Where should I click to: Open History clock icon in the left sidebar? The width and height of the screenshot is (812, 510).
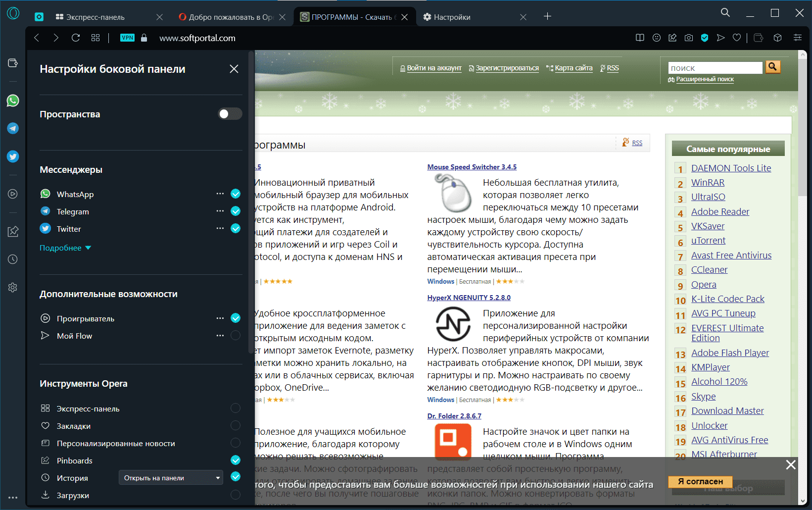click(13, 259)
